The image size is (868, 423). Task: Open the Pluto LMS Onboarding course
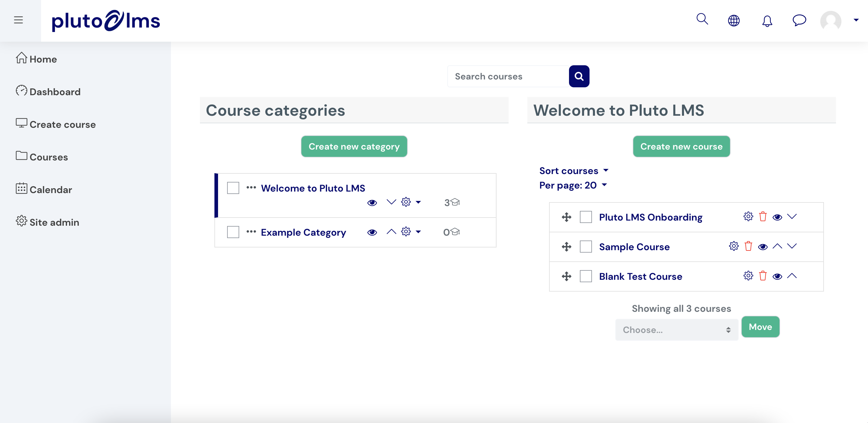click(x=651, y=218)
